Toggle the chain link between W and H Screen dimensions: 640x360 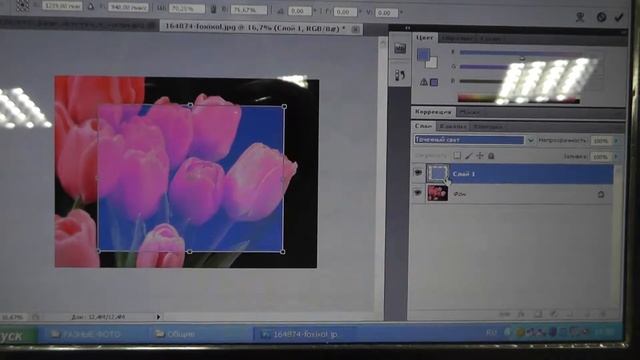coord(213,9)
